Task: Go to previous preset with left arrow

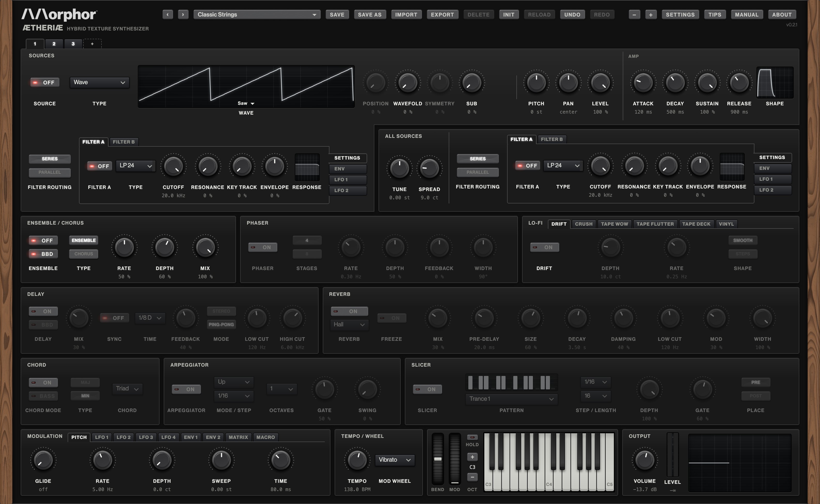Action: (x=168, y=14)
